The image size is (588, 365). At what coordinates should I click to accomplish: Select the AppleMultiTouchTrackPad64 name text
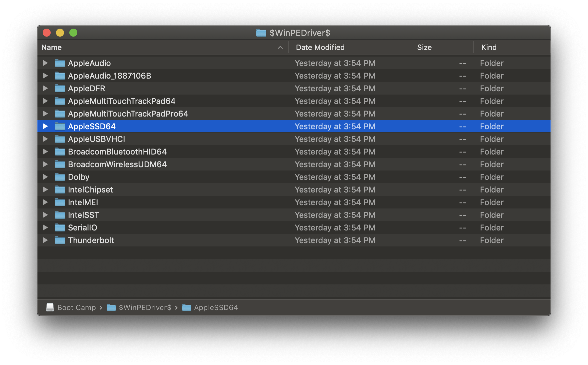(122, 101)
